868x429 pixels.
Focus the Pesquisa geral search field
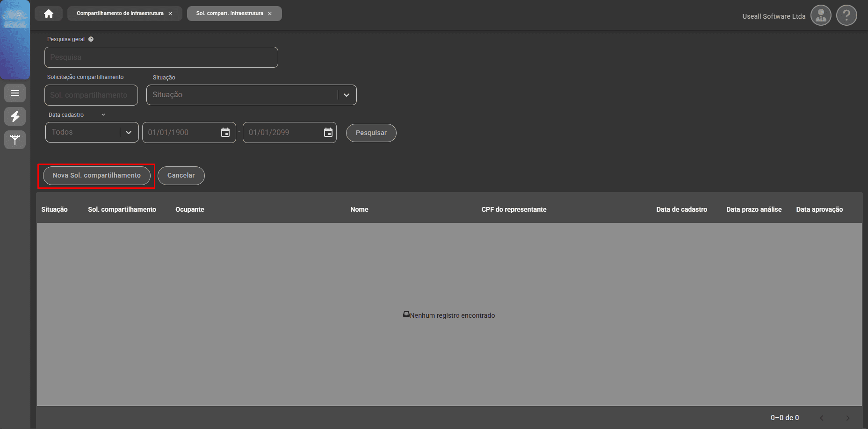point(161,57)
